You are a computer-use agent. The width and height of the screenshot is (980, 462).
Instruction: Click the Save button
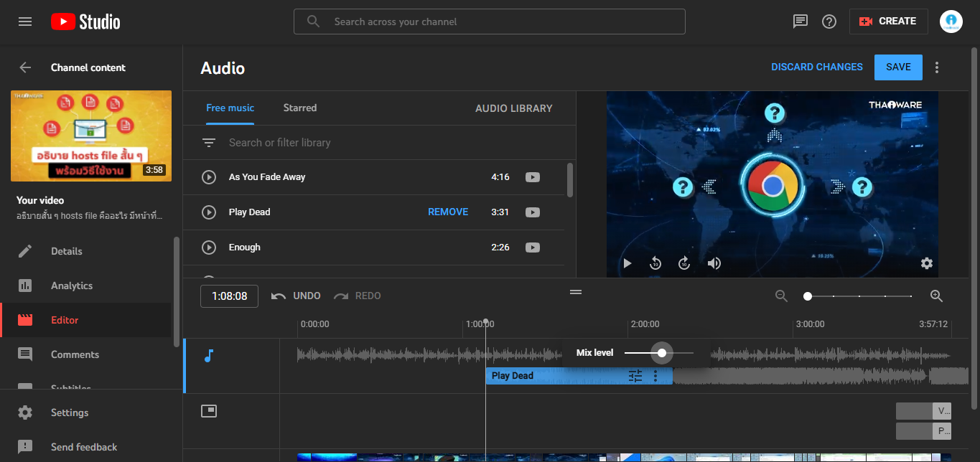tap(898, 67)
